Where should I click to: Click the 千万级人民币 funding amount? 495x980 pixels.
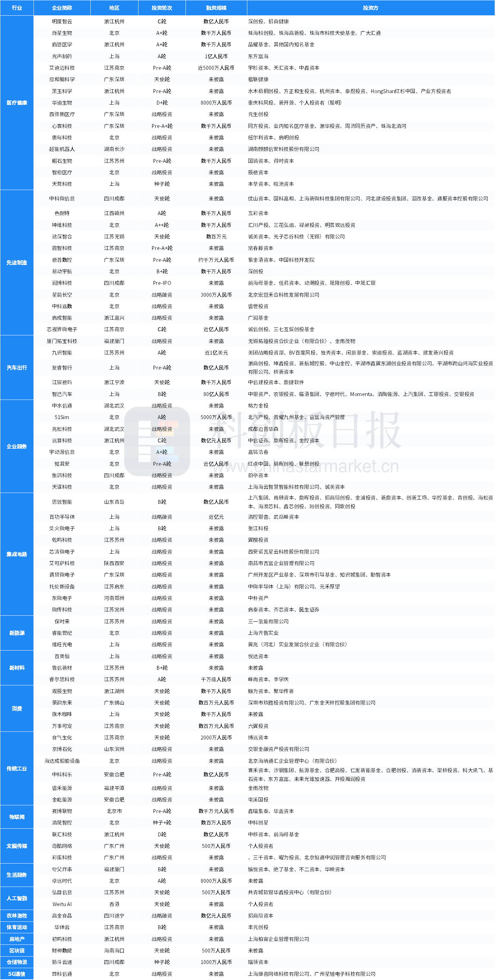coord(216,679)
